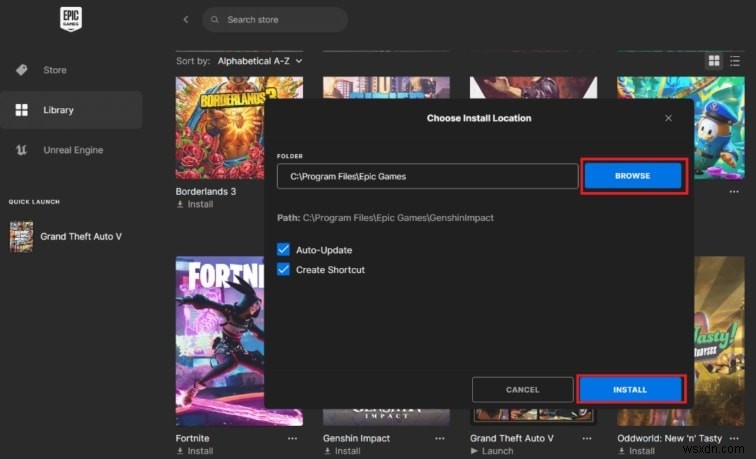Click the Store tag icon
Image resolution: width=756 pixels, height=459 pixels.
pos(22,70)
